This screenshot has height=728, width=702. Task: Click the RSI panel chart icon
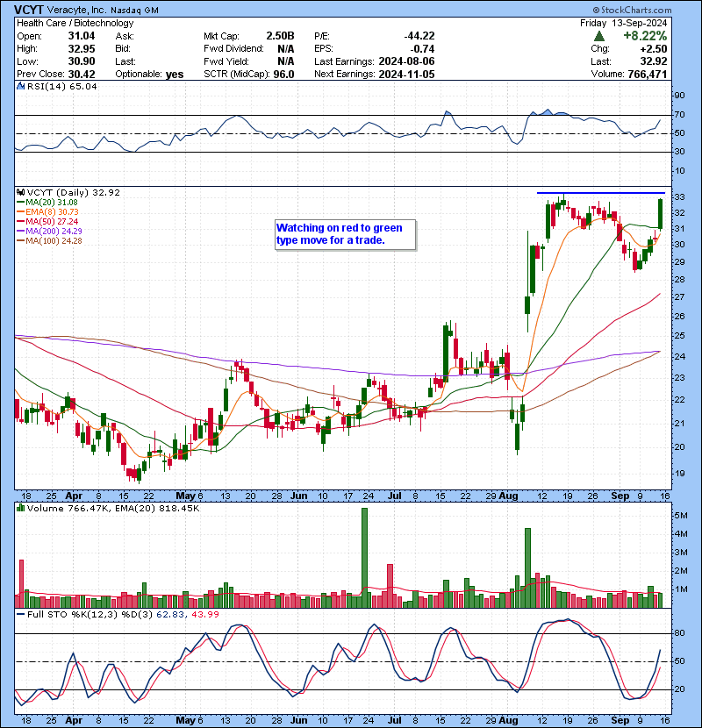coord(20,86)
